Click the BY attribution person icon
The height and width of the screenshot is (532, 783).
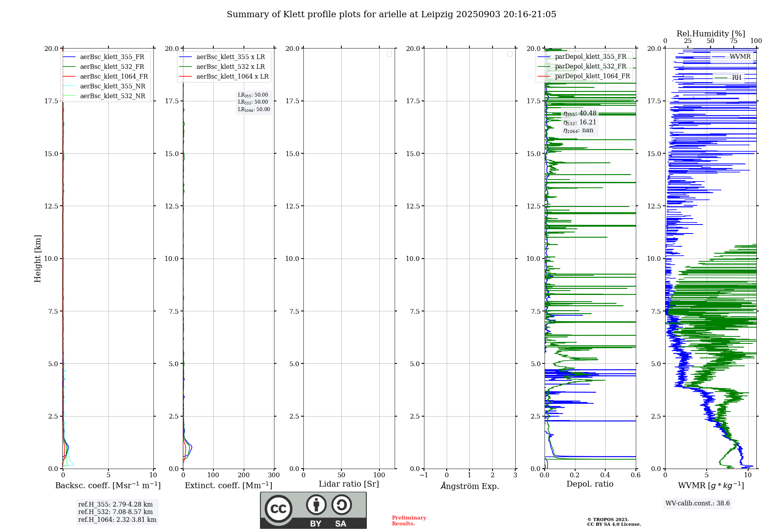tap(316, 505)
